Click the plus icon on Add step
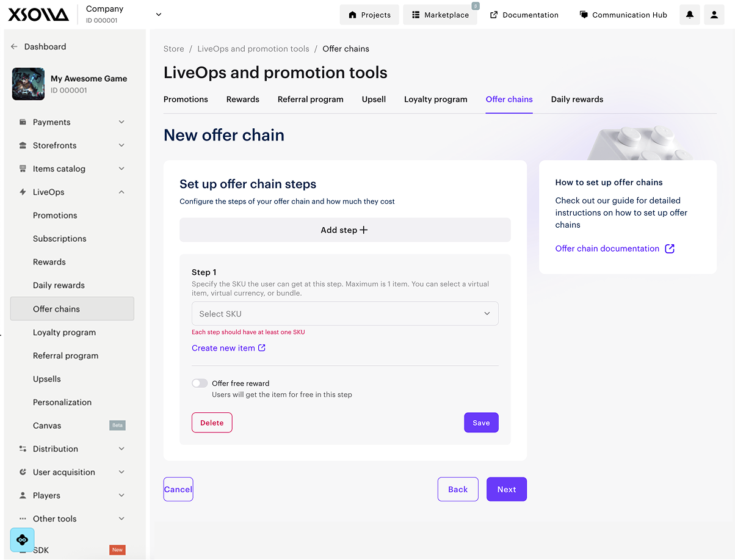Image resolution: width=735 pixels, height=560 pixels. click(x=364, y=230)
